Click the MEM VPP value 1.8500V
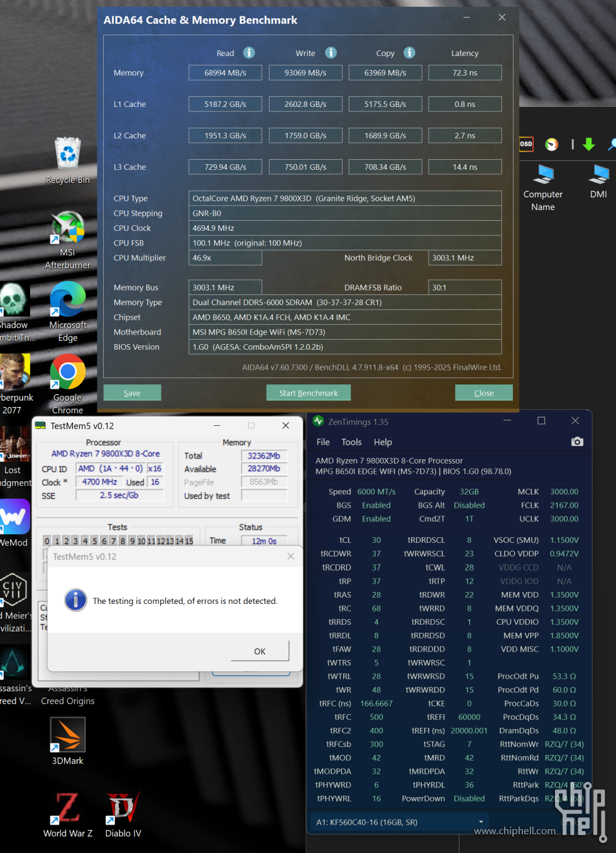 [x=564, y=635]
